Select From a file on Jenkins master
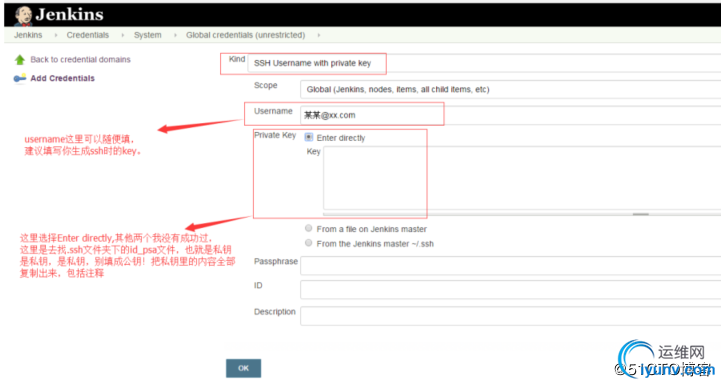This screenshot has width=721, height=386. [309, 228]
